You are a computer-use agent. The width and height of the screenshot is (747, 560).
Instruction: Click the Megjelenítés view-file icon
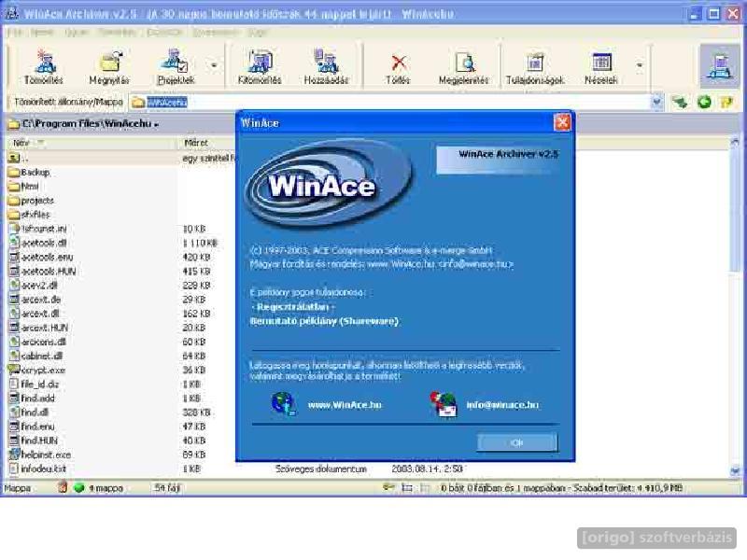point(463,66)
